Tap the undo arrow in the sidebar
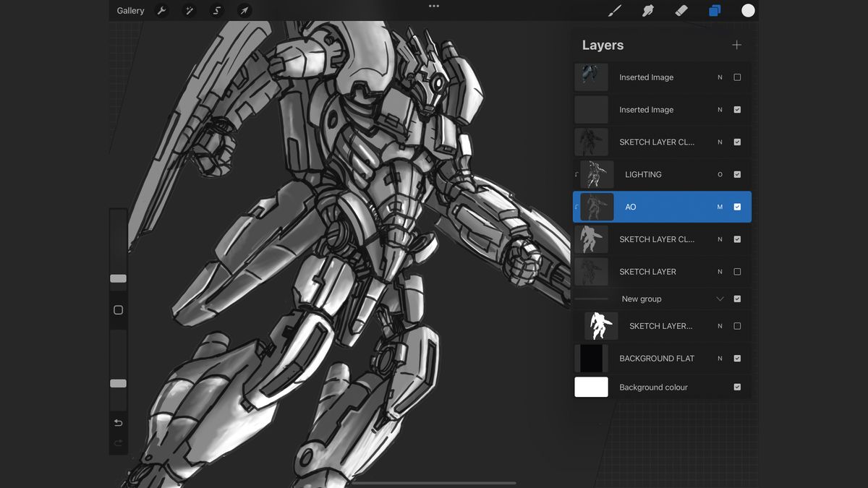This screenshot has width=868, height=488. (118, 422)
